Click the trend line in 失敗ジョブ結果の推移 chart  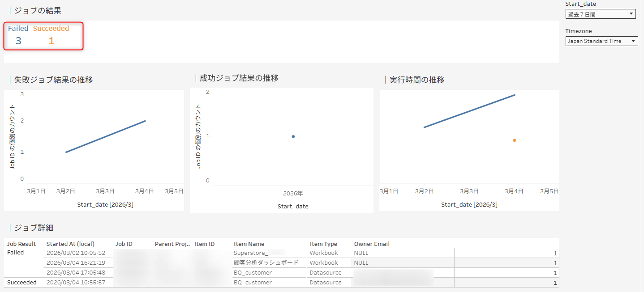(105, 135)
